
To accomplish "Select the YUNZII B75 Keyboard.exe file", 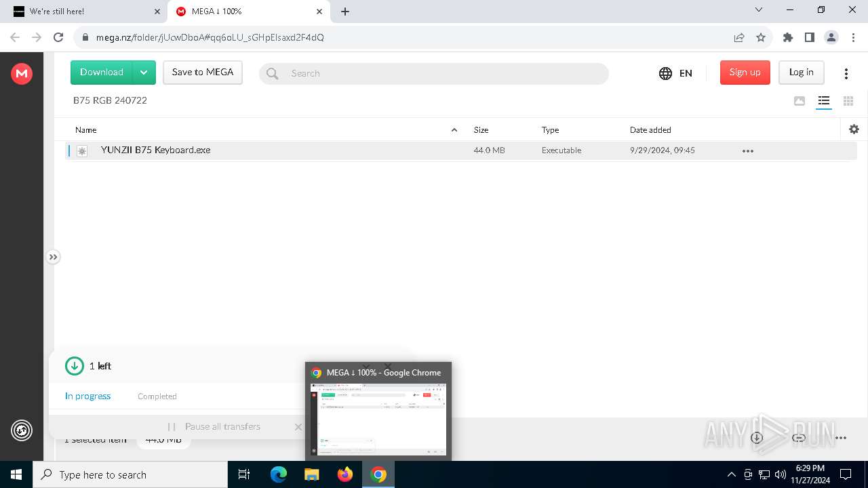I will 461,150.
